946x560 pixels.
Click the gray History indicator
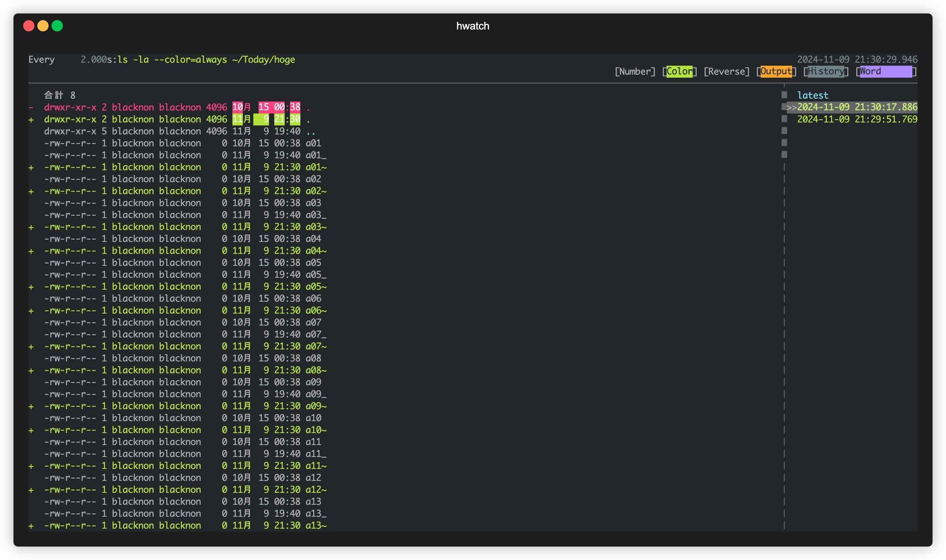826,71
